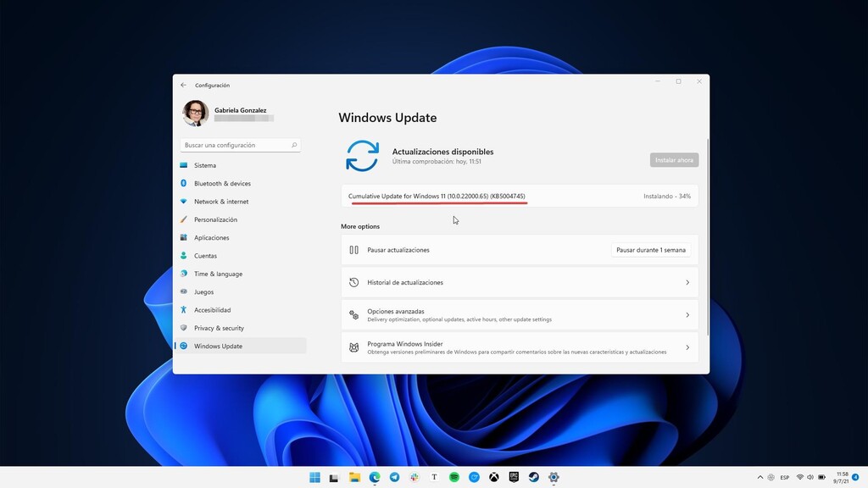This screenshot has width=868, height=488.
Task: Click the Accesibilidad icon in the sidebar
Action: tap(184, 309)
